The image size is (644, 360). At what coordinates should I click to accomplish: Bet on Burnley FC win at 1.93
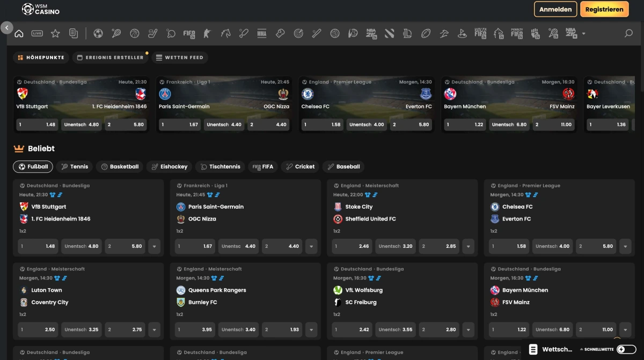pos(282,329)
